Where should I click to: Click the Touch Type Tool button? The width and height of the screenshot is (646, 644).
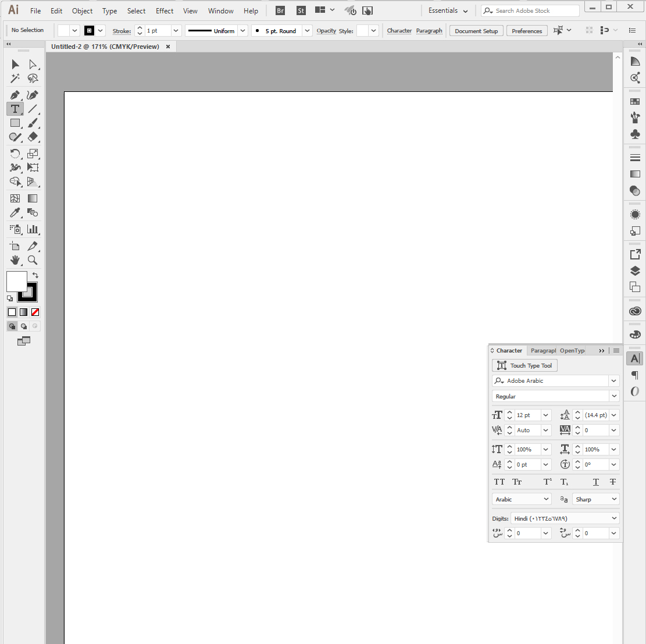[x=524, y=365]
